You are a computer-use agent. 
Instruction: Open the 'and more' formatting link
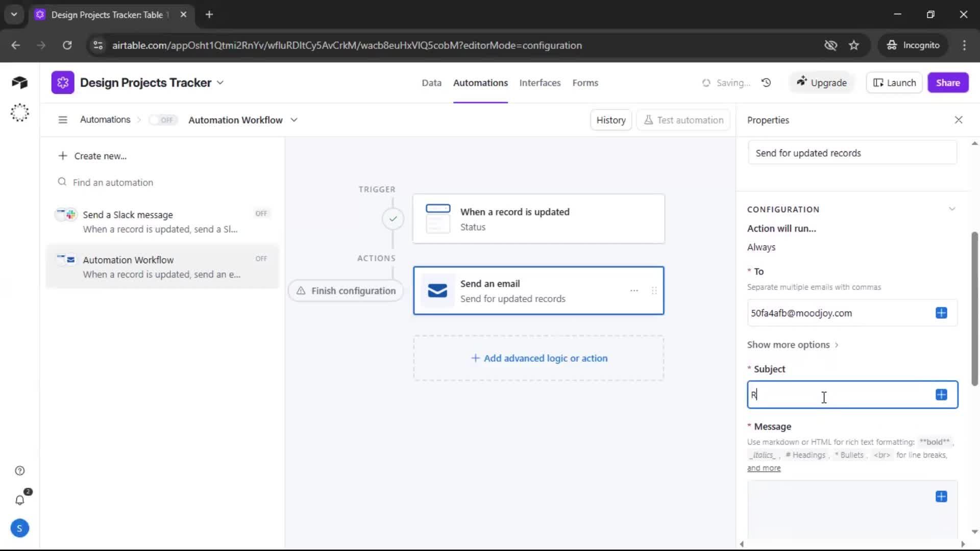click(764, 468)
